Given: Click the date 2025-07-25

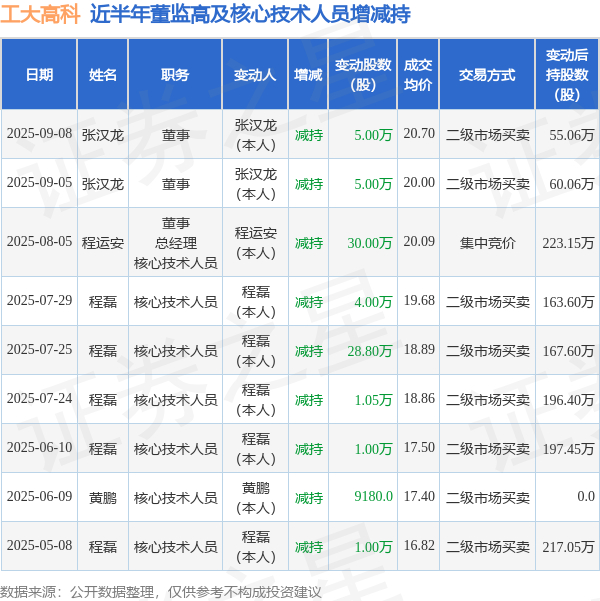Looking at the screenshot, I should (x=39, y=350).
